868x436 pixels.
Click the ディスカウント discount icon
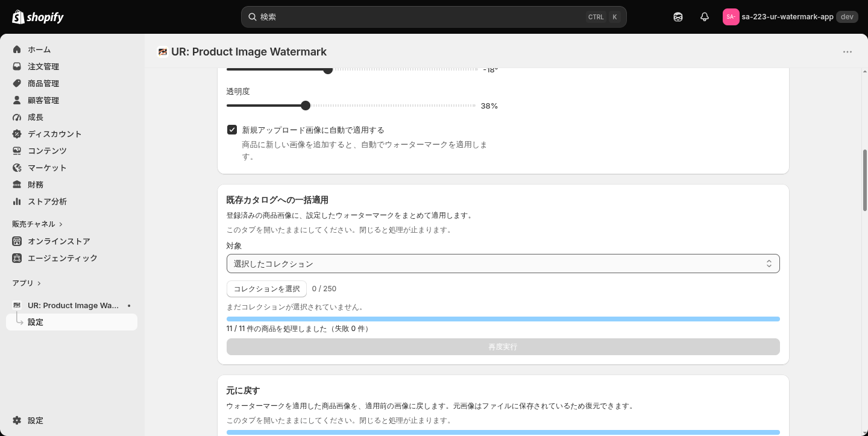17,134
